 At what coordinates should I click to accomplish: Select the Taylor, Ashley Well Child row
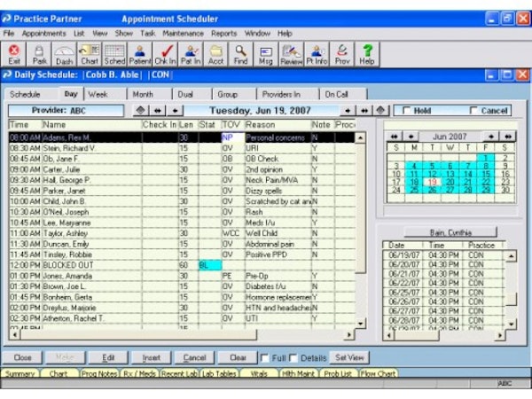(x=182, y=233)
